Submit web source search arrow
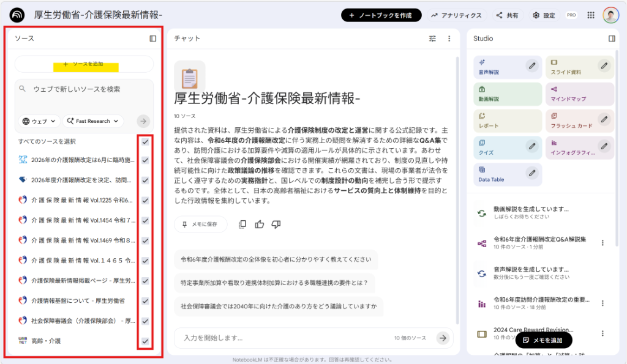Viewport: 627px width, 364px height. [143, 121]
